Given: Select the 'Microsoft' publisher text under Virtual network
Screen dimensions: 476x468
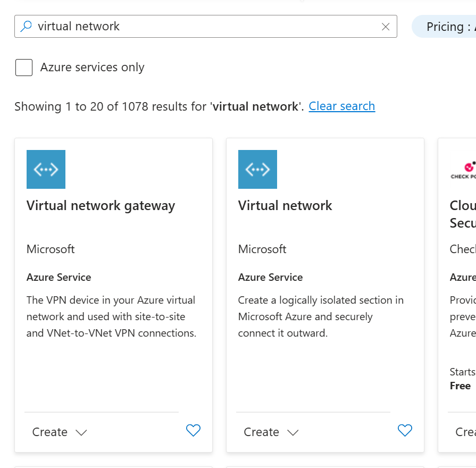Looking at the screenshot, I should tap(262, 249).
